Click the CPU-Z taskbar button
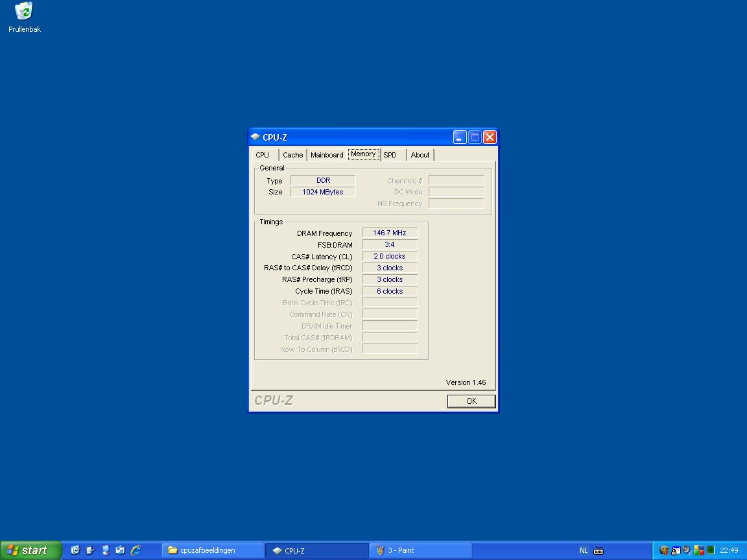Image resolution: width=747 pixels, height=560 pixels. coord(317,550)
